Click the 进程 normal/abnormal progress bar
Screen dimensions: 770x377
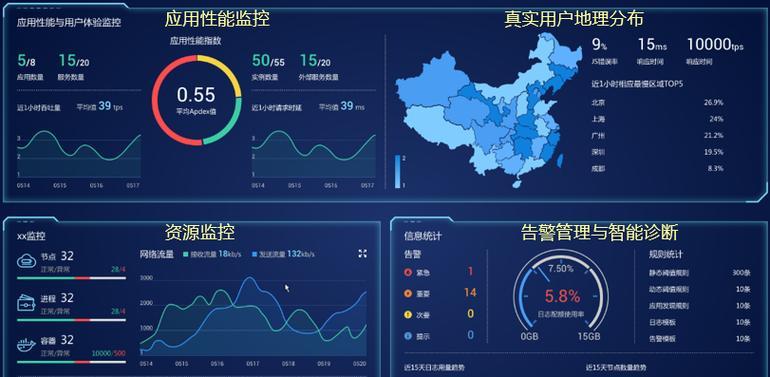(x=71, y=320)
